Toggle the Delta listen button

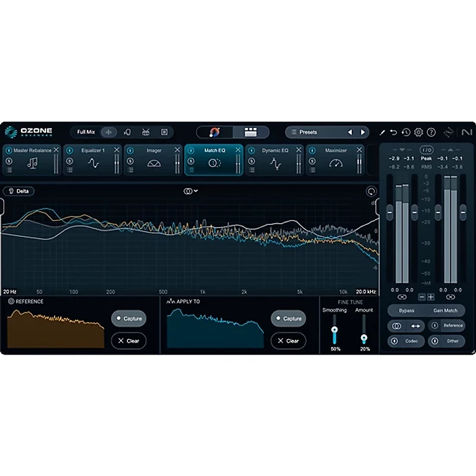click(18, 191)
